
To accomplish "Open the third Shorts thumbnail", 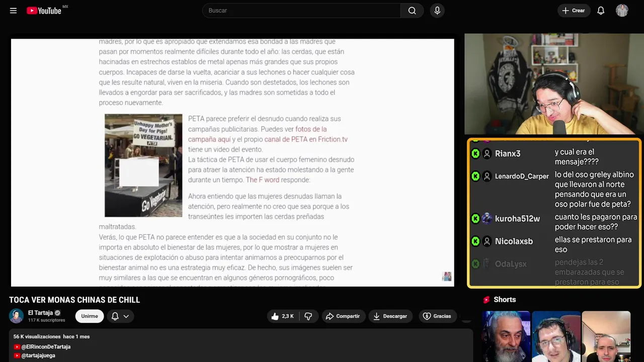I will pyautogui.click(x=606, y=336).
